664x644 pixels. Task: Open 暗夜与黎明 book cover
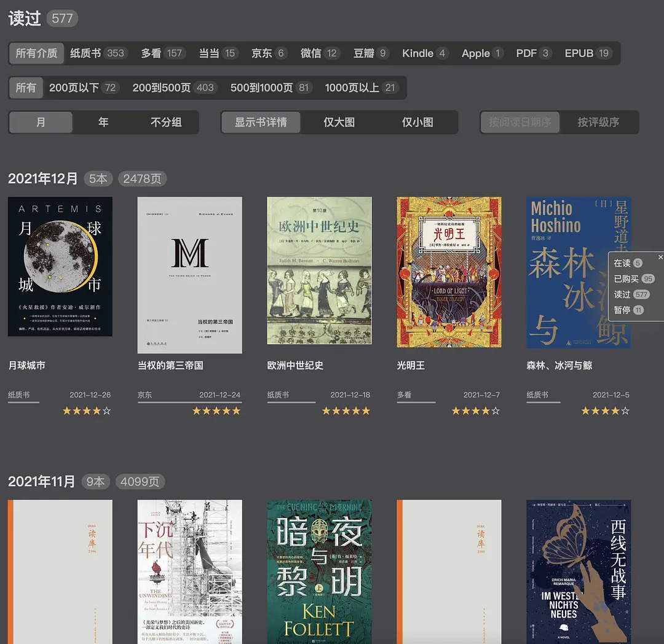point(319,571)
